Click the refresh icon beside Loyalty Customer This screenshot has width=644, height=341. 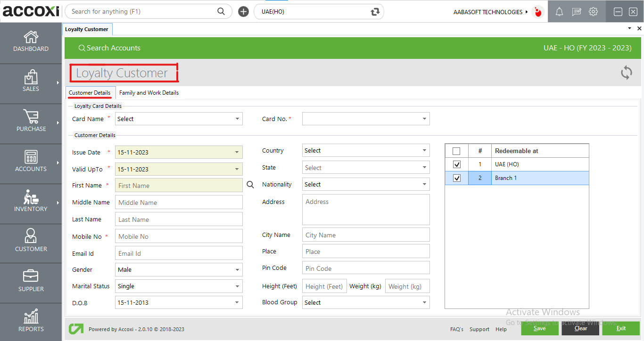(626, 73)
